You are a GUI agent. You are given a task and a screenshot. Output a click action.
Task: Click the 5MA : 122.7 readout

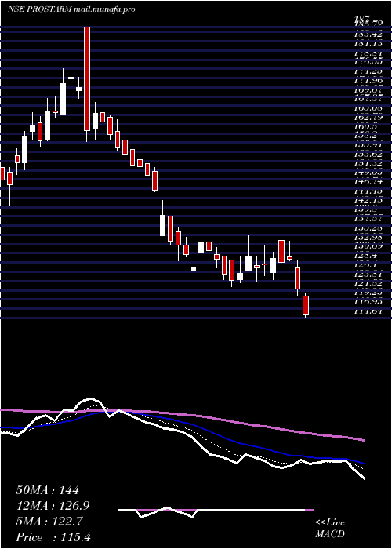(49, 522)
